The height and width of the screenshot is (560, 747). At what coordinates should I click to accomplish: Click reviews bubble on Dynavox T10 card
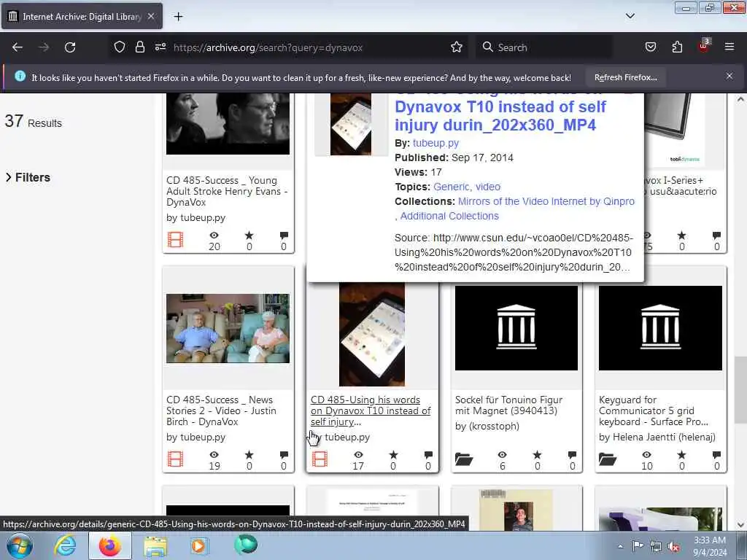click(428, 455)
